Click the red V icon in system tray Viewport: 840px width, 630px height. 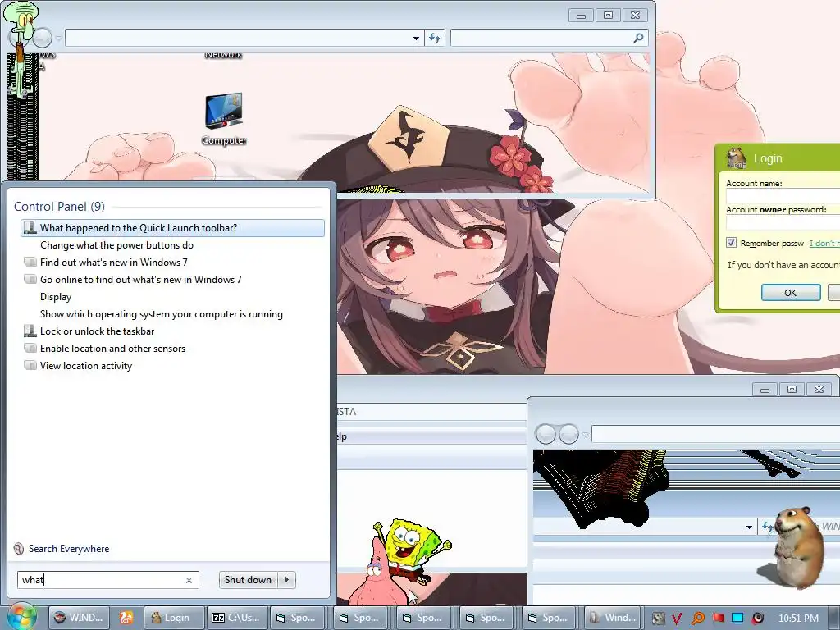[x=677, y=619]
